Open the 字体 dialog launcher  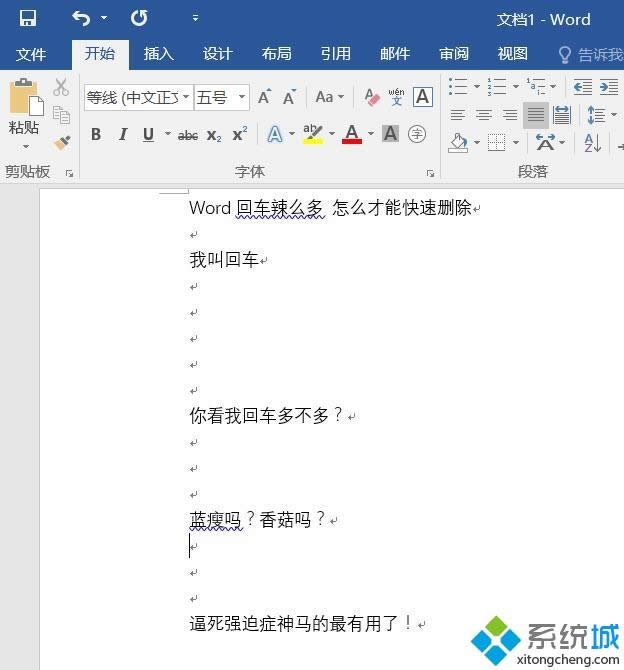coord(430,173)
